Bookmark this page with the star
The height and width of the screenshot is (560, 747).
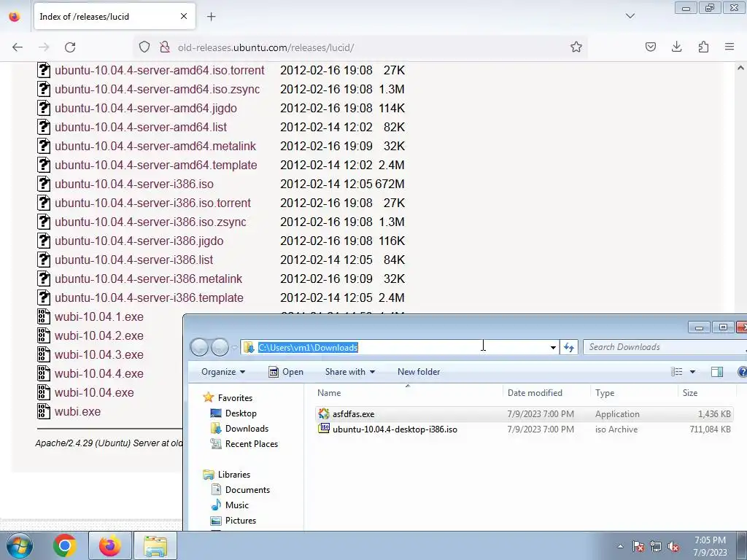click(576, 47)
